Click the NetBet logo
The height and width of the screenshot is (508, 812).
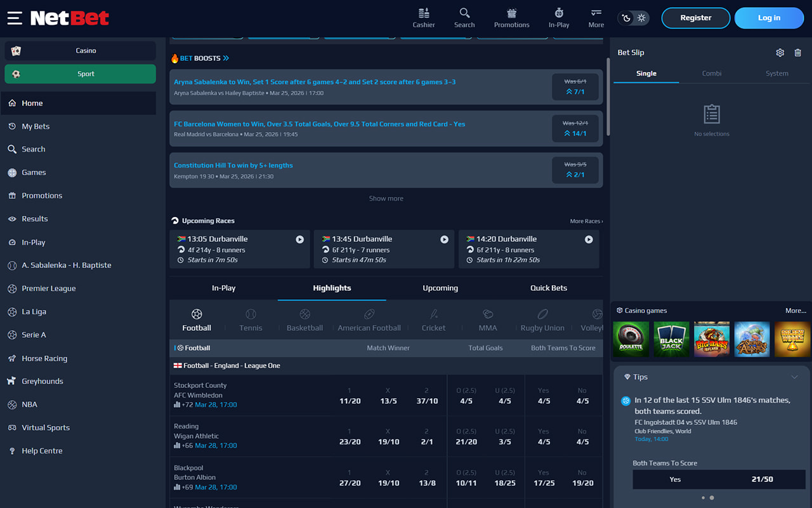click(70, 18)
